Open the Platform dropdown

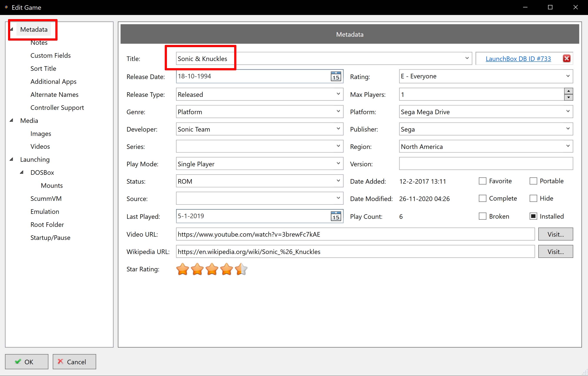568,111
